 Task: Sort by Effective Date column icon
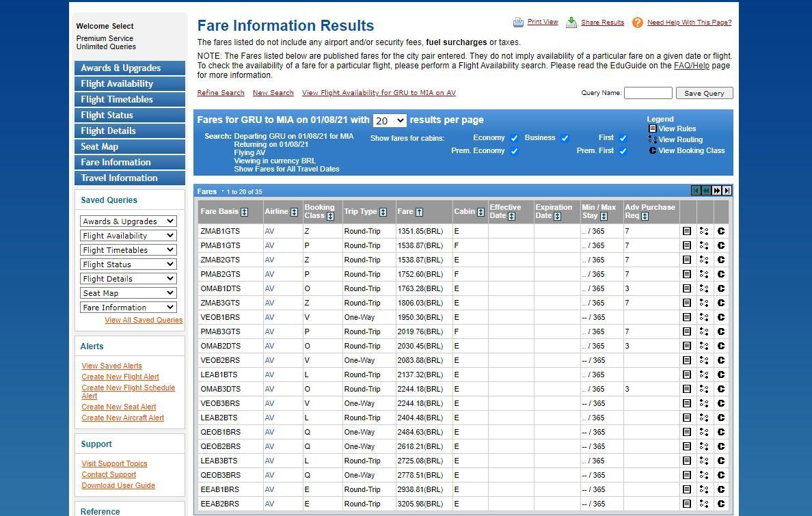(x=512, y=216)
